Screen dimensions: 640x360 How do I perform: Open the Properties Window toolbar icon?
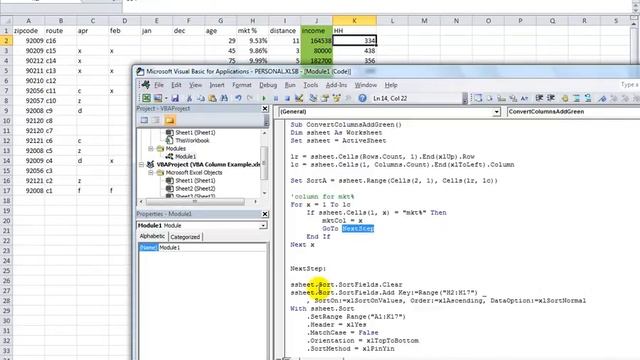[325, 98]
